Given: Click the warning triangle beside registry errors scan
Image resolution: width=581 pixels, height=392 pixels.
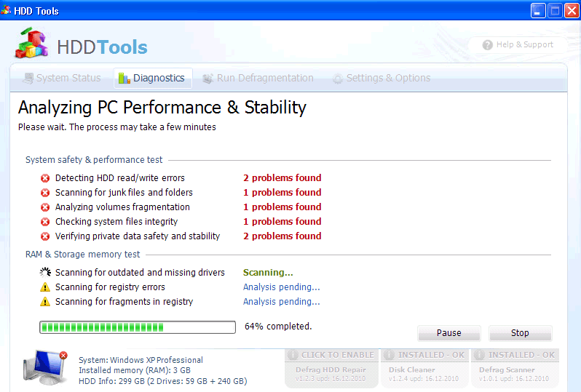Looking at the screenshot, I should point(45,287).
